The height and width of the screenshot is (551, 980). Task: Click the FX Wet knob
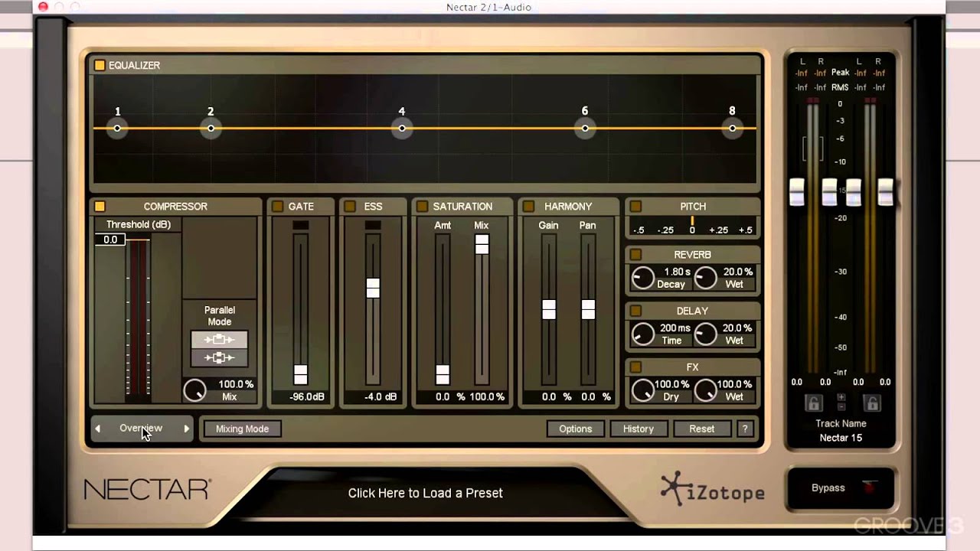(705, 390)
